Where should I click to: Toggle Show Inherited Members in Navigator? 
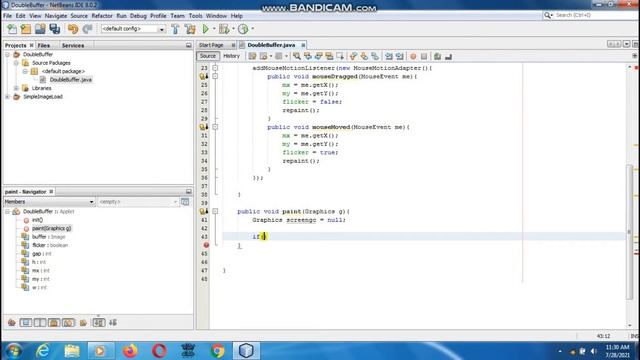point(11,323)
